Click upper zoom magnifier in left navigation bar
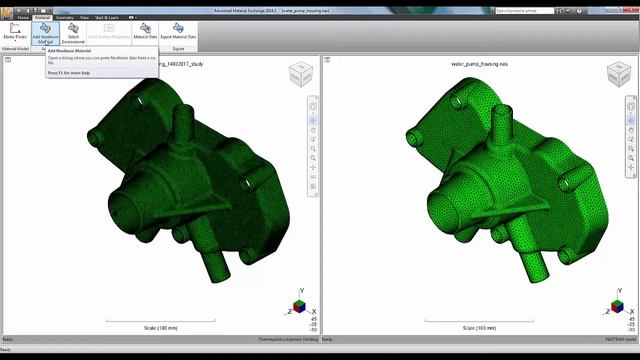The height and width of the screenshot is (360, 640). click(313, 149)
